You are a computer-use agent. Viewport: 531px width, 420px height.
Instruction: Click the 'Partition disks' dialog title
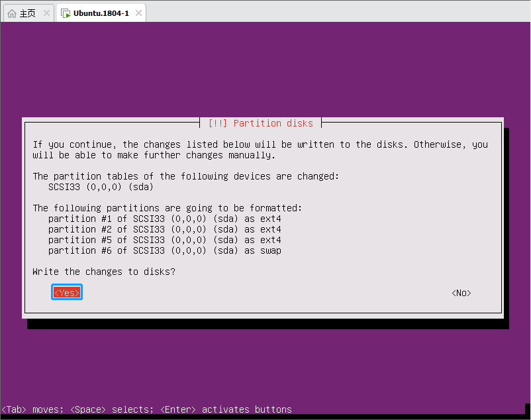point(260,123)
